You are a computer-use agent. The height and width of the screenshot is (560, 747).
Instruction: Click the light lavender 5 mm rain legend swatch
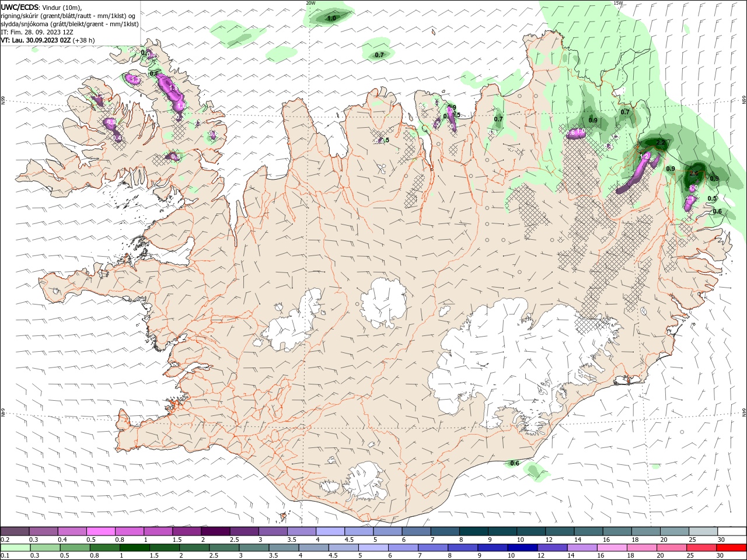pos(373,548)
